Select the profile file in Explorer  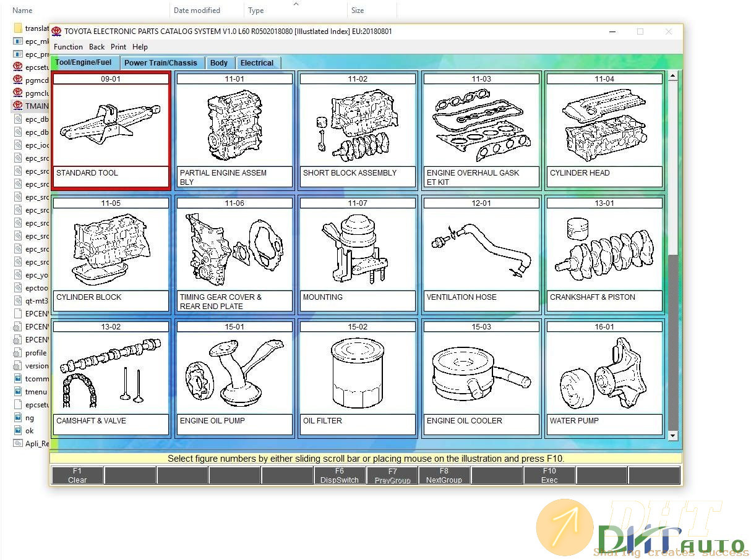30,352
